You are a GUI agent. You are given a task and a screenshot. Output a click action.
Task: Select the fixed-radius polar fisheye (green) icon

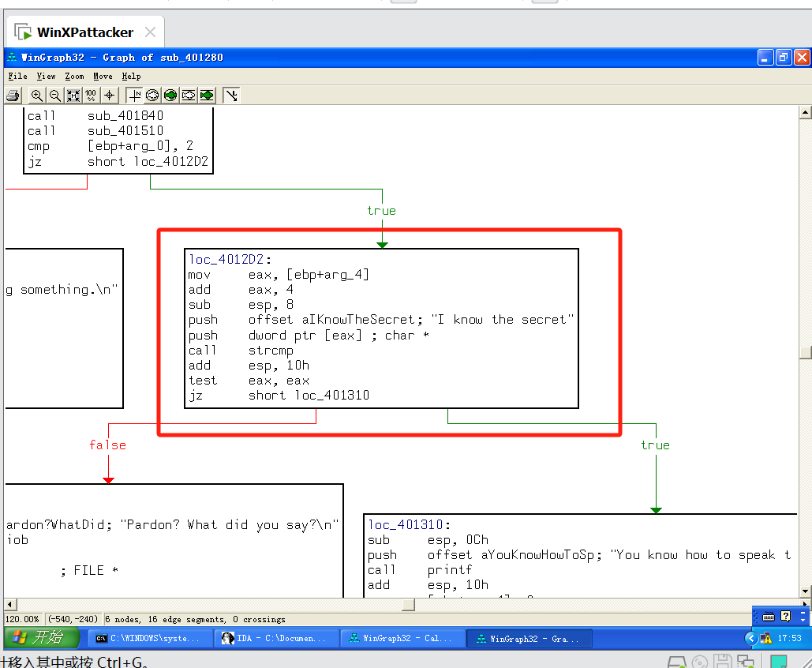pyautogui.click(x=170, y=96)
